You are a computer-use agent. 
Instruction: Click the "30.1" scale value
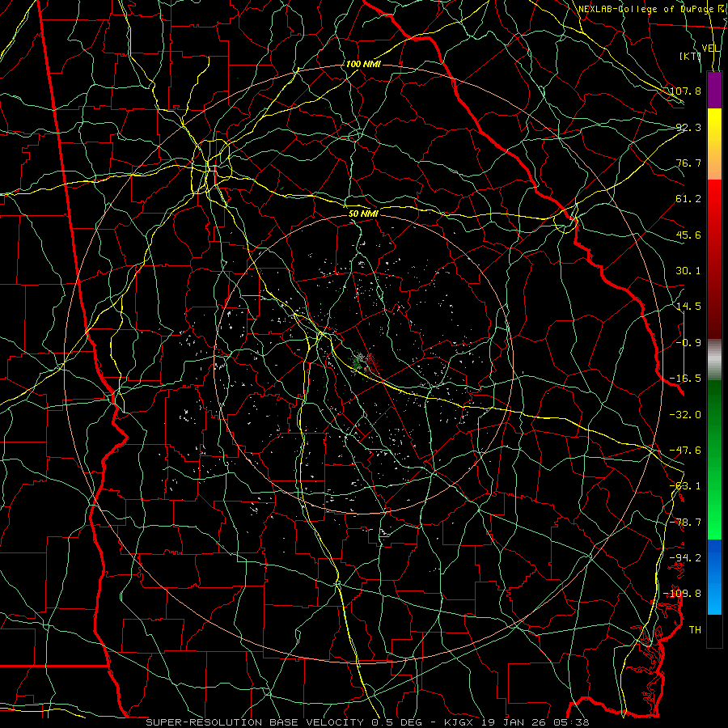[688, 271]
